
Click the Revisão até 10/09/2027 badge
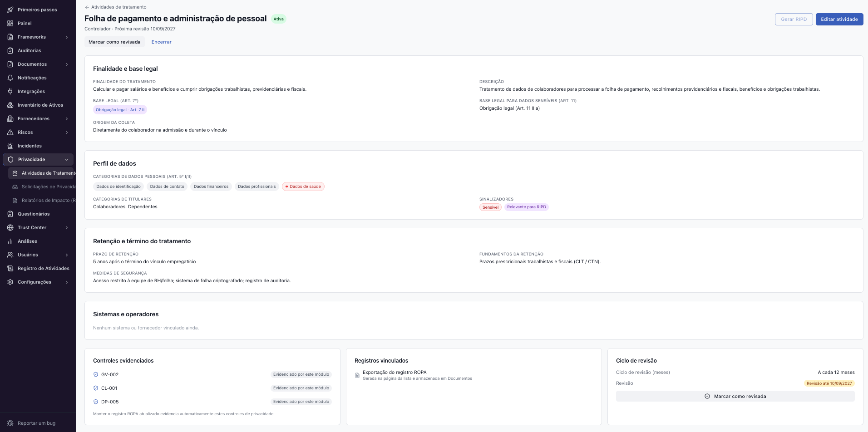(x=829, y=383)
